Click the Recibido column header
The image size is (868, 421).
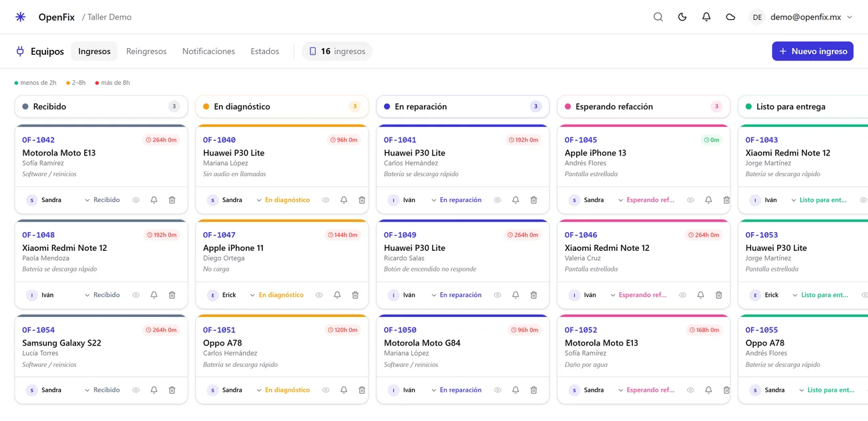101,107
